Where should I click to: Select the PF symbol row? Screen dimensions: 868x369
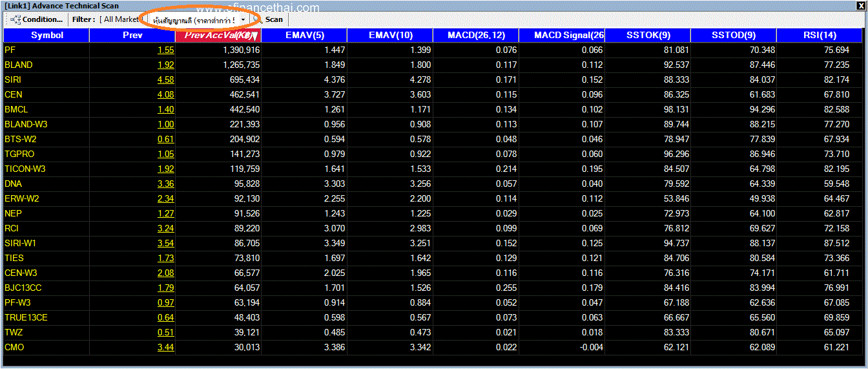[x=433, y=50]
